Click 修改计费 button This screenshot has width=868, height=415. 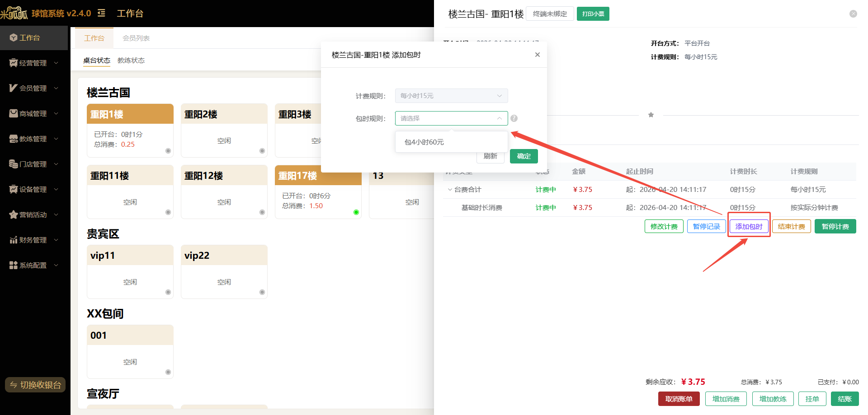664,226
